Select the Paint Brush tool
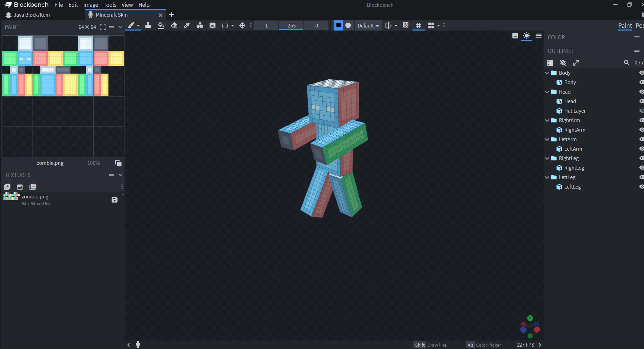 131,25
